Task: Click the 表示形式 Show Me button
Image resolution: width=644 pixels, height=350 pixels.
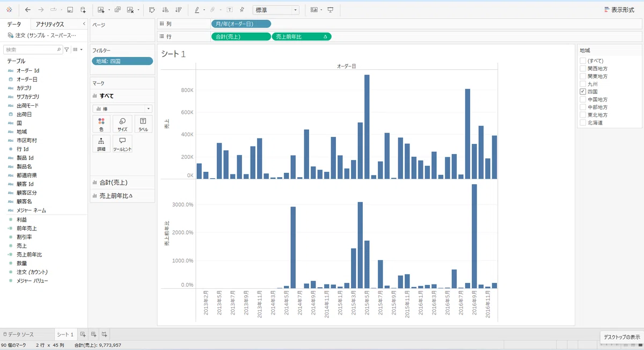Action: click(x=619, y=10)
